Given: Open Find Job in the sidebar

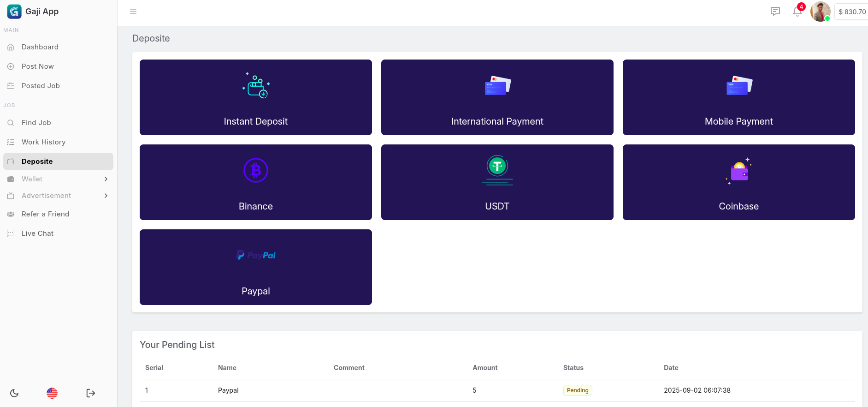Looking at the screenshot, I should (x=58, y=123).
